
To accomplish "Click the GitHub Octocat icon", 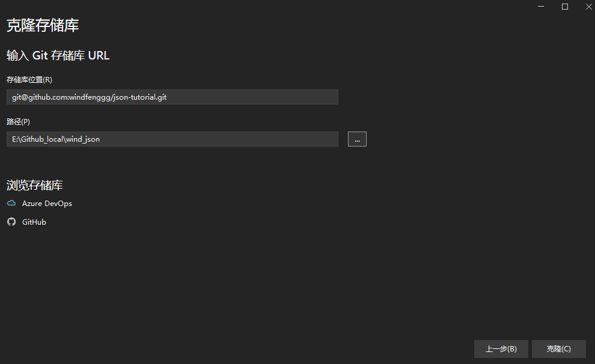I will click(x=11, y=222).
